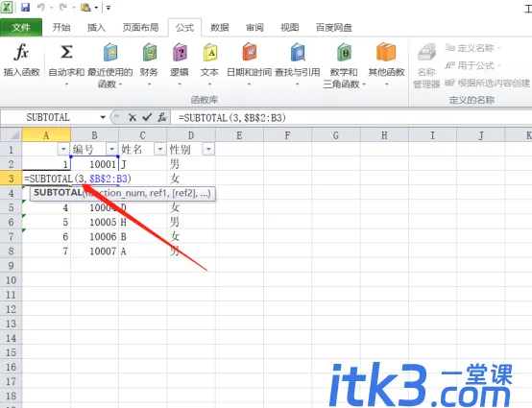Switch to the 数据 ribbon tab
This screenshot has height=408, width=532.
tap(220, 28)
